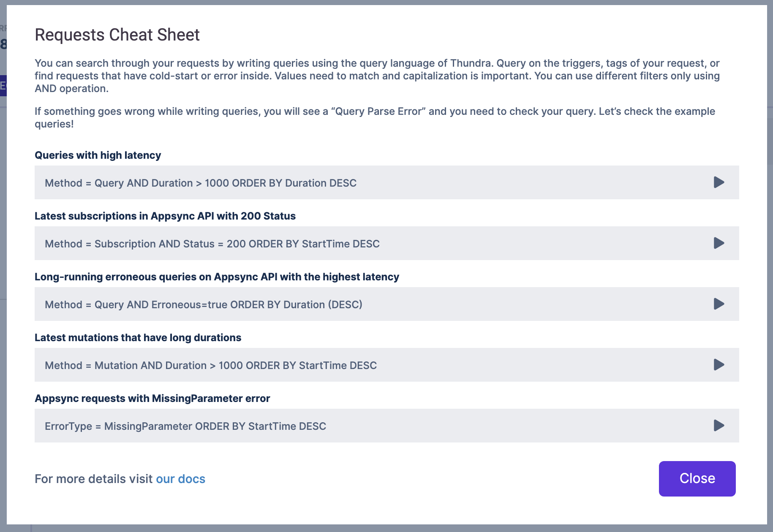
Task: Click the 'Long-running erroneous queries' heading
Action: click(x=217, y=277)
